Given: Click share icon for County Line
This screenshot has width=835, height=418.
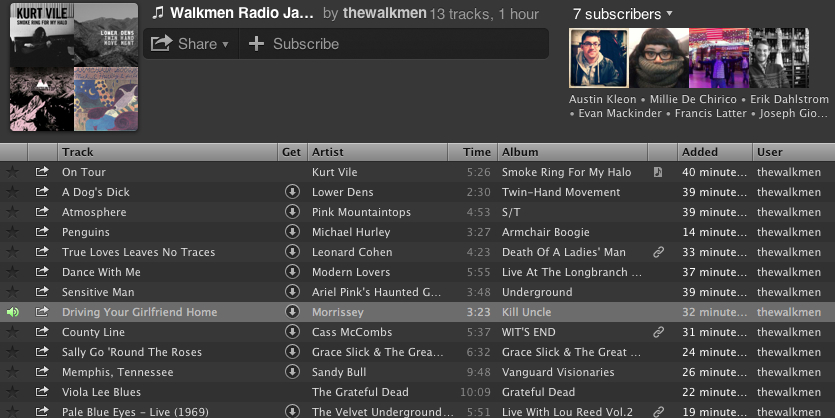Looking at the screenshot, I should coord(42,331).
